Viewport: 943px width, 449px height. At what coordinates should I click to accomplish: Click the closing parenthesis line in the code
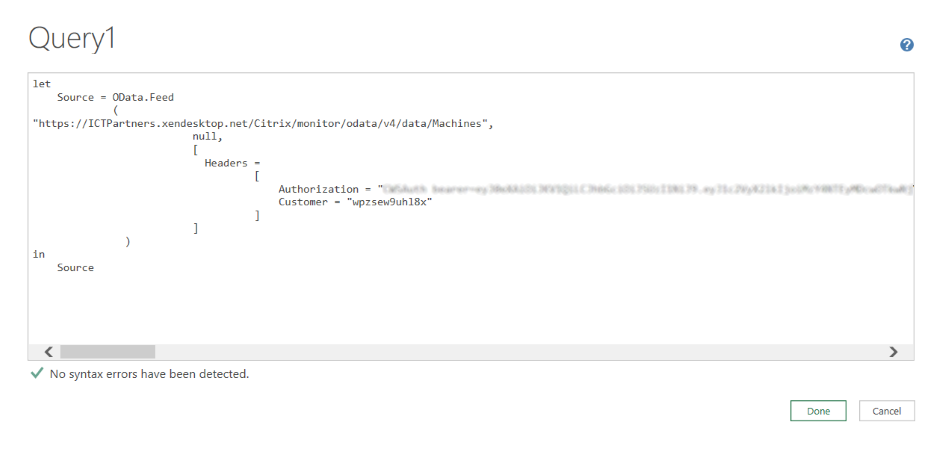[128, 242]
